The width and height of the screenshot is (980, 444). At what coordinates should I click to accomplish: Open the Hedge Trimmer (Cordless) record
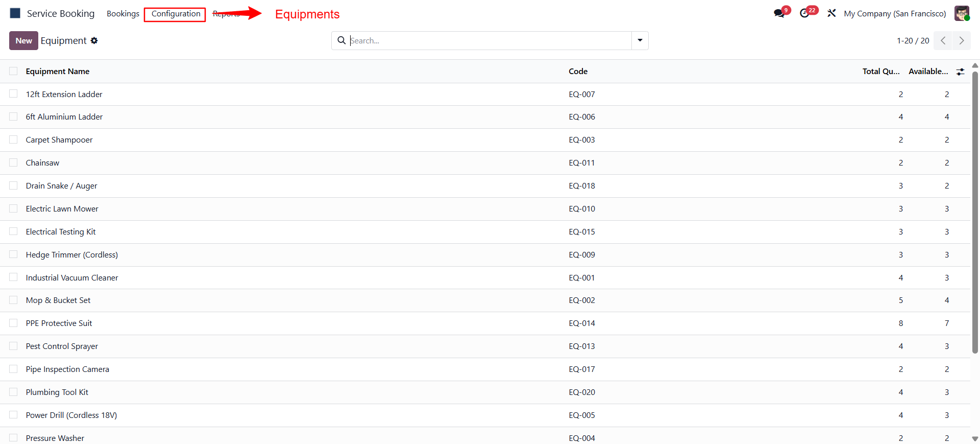pos(72,255)
